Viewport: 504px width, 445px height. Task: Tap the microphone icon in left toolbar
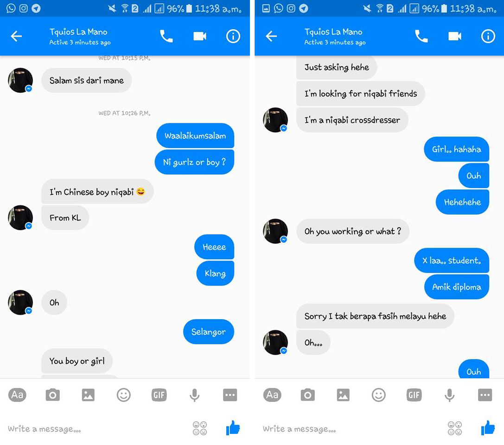[194, 395]
